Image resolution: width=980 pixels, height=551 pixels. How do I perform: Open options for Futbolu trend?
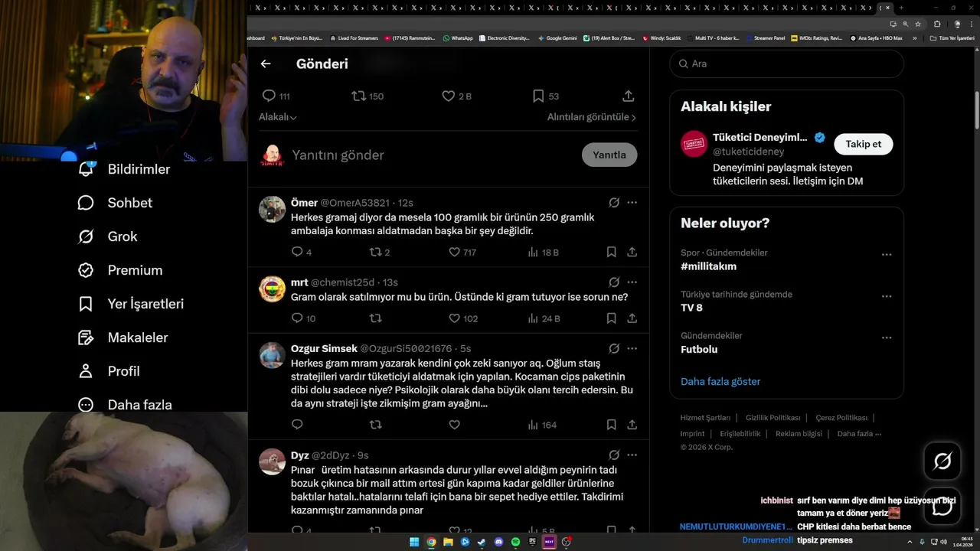pos(887,337)
